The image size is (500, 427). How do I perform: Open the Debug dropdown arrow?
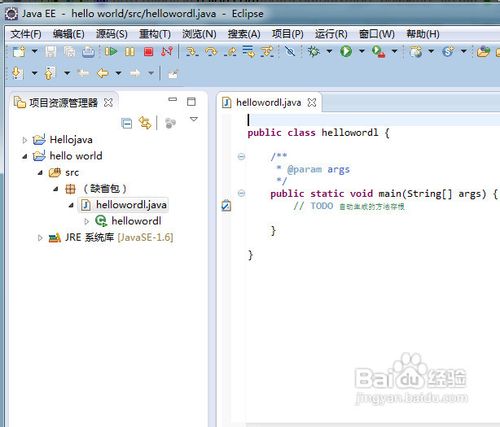tap(329, 51)
